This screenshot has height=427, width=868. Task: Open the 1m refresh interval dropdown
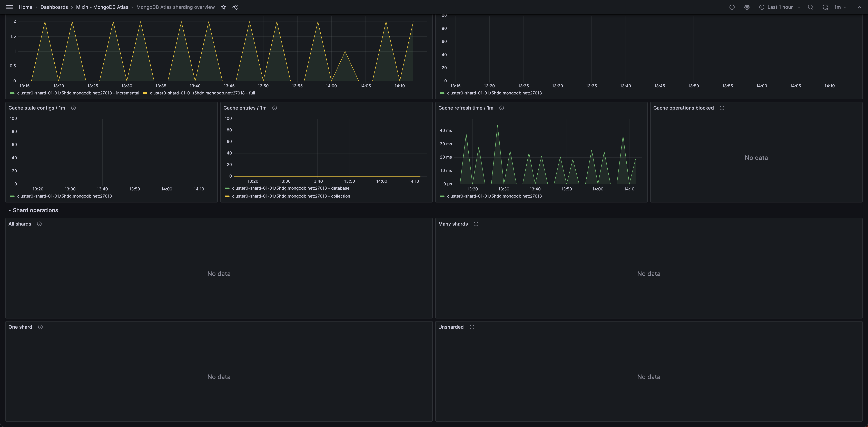coord(840,7)
